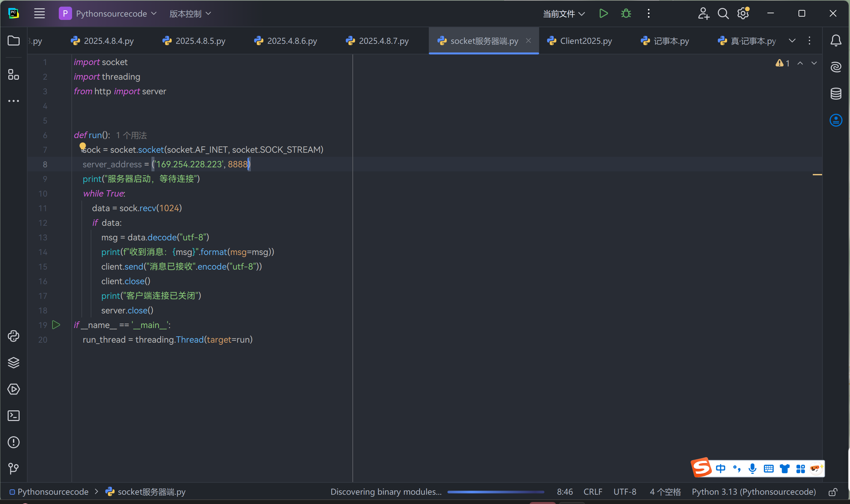The width and height of the screenshot is (850, 504).
Task: Open the Database tool window
Action: point(836,94)
